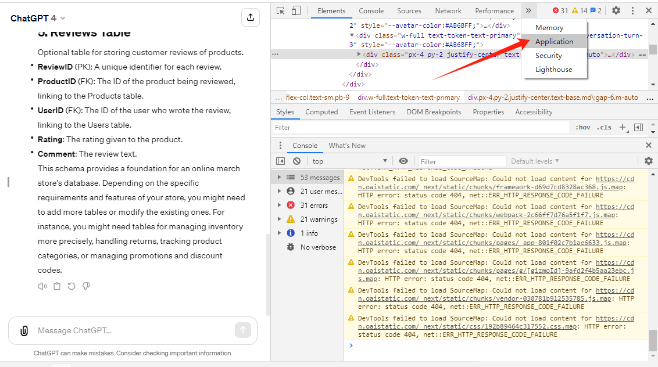The image size is (658, 367).
Task: Open the Computed styles tab
Action: pos(321,112)
